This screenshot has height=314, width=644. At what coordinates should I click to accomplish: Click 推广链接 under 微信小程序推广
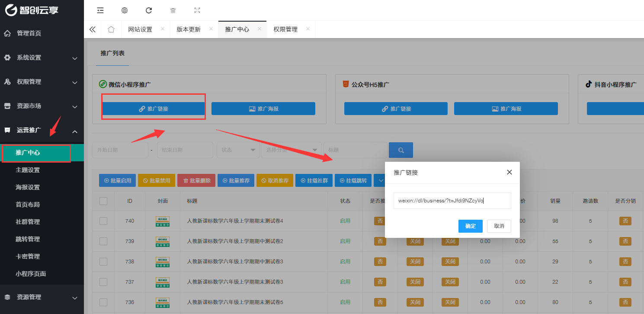(x=154, y=109)
